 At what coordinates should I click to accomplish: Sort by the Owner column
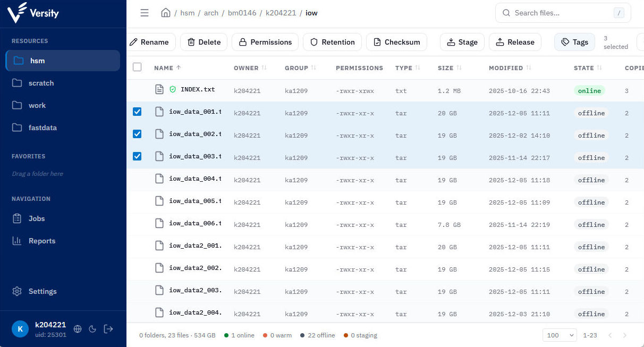[250, 68]
